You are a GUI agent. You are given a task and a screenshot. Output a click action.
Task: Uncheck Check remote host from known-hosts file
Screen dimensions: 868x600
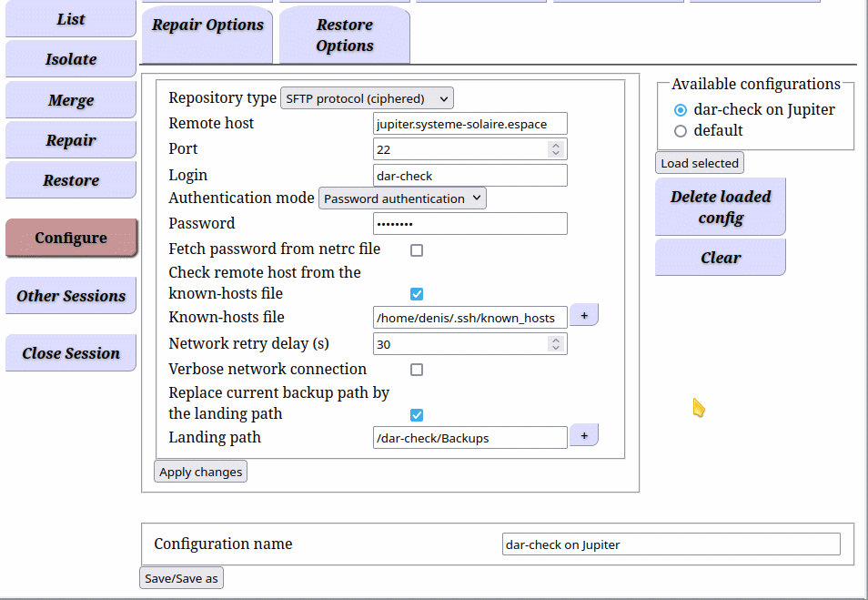click(417, 294)
